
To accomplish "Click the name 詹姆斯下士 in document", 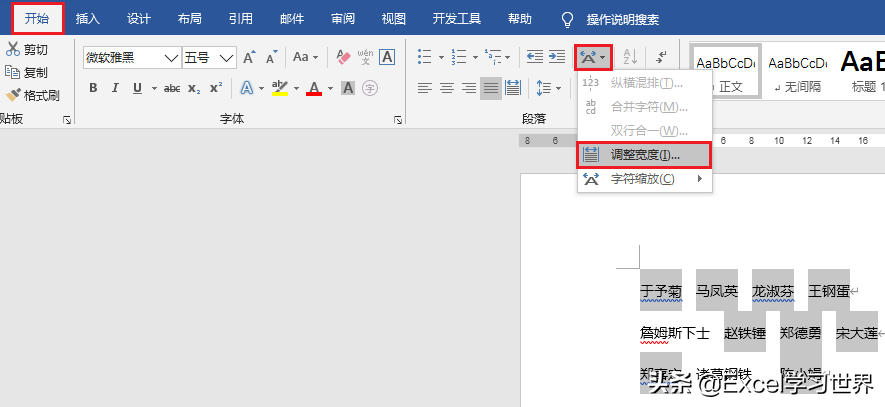I will [x=674, y=333].
